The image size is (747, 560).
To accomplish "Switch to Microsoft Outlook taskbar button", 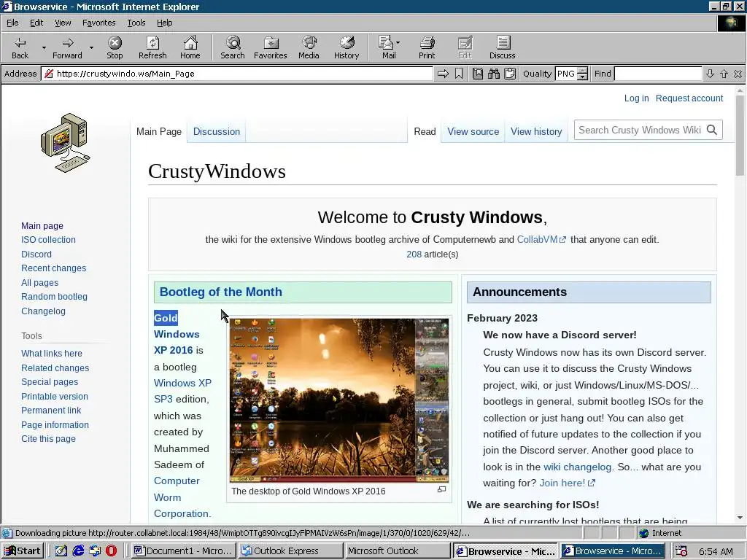I will click(x=398, y=551).
